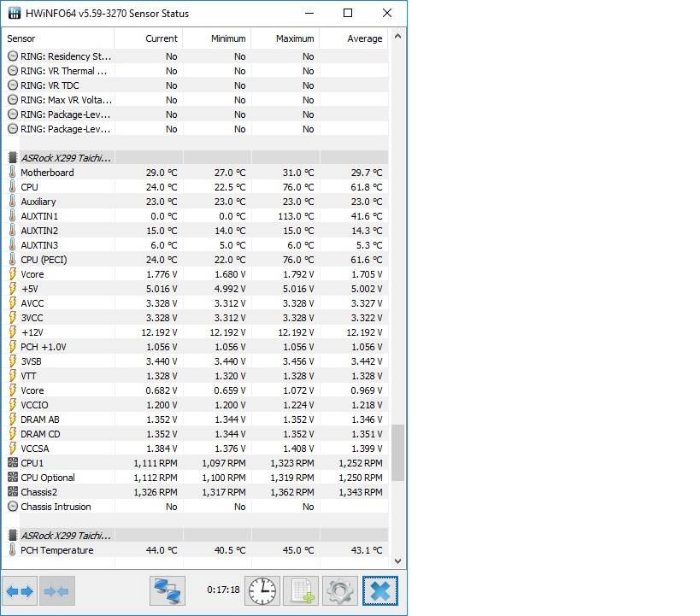Click CPU Optional average 1,250 RPM

361,478
